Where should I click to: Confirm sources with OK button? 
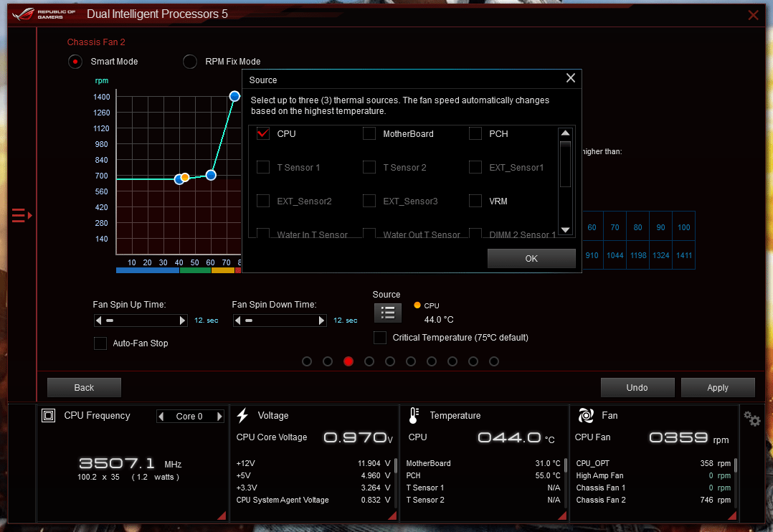pyautogui.click(x=531, y=258)
